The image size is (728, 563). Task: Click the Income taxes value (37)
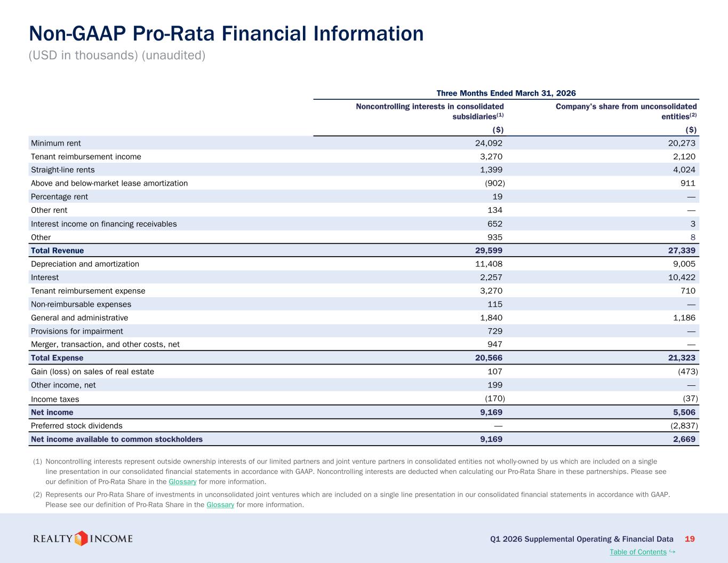pyautogui.click(x=690, y=399)
